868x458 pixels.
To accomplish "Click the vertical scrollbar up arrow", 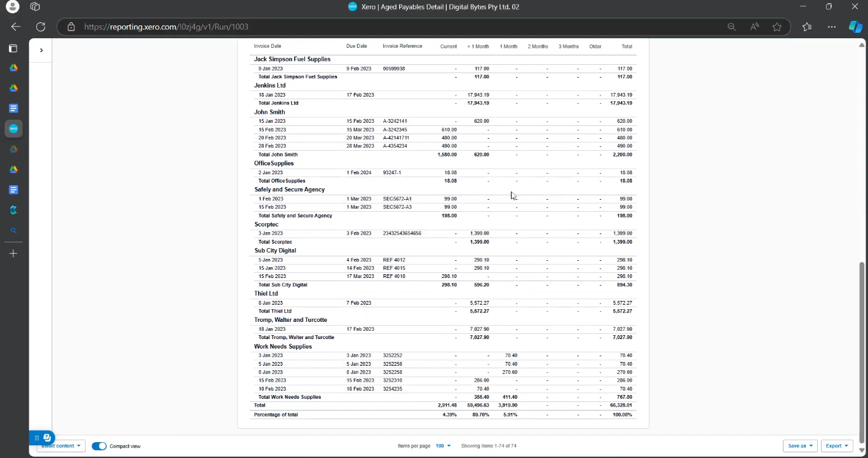I will pyautogui.click(x=862, y=45).
